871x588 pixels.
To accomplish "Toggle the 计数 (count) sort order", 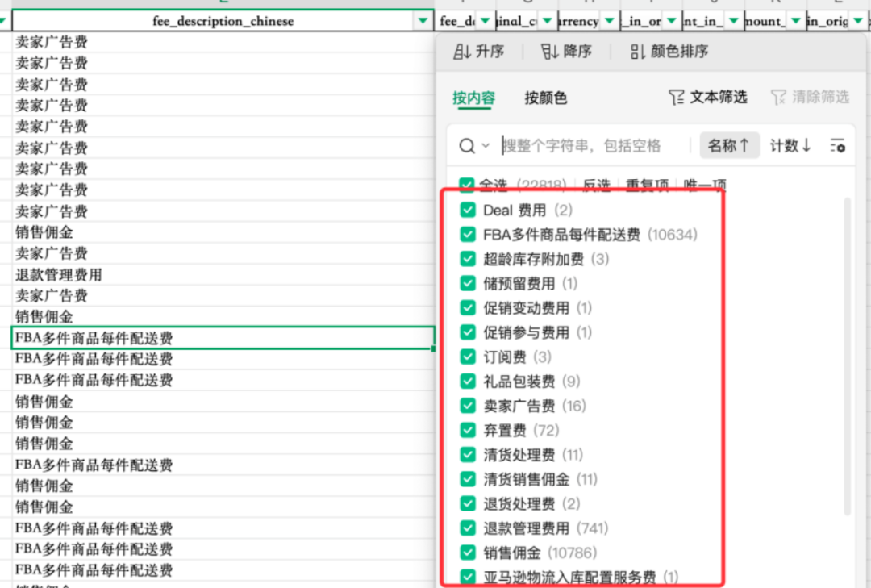I will pos(789,145).
